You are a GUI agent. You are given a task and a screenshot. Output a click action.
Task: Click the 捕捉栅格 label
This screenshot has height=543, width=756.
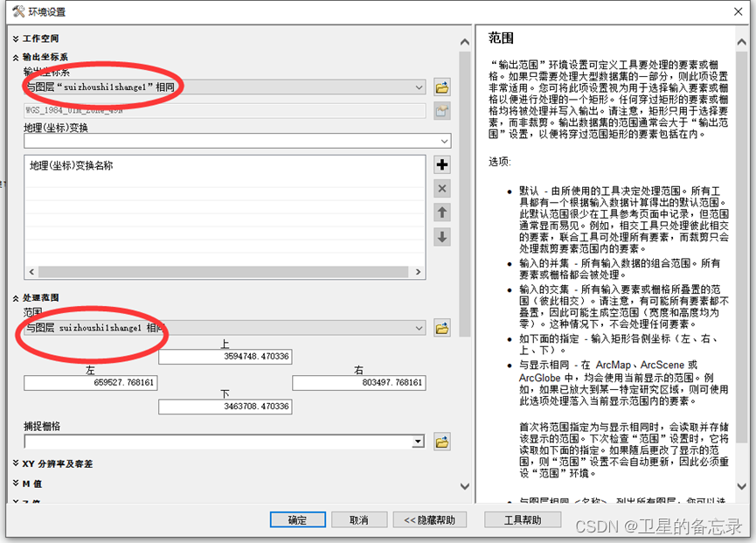[42, 427]
